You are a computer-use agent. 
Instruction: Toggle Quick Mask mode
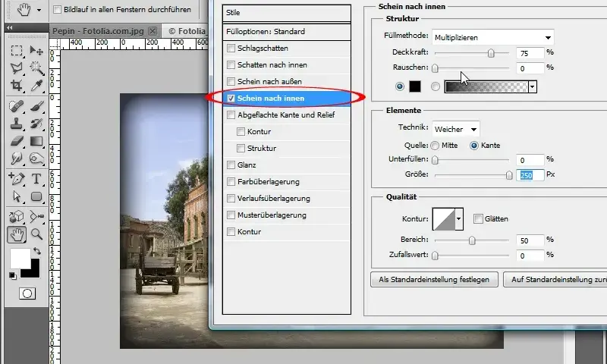pyautogui.click(x=27, y=293)
